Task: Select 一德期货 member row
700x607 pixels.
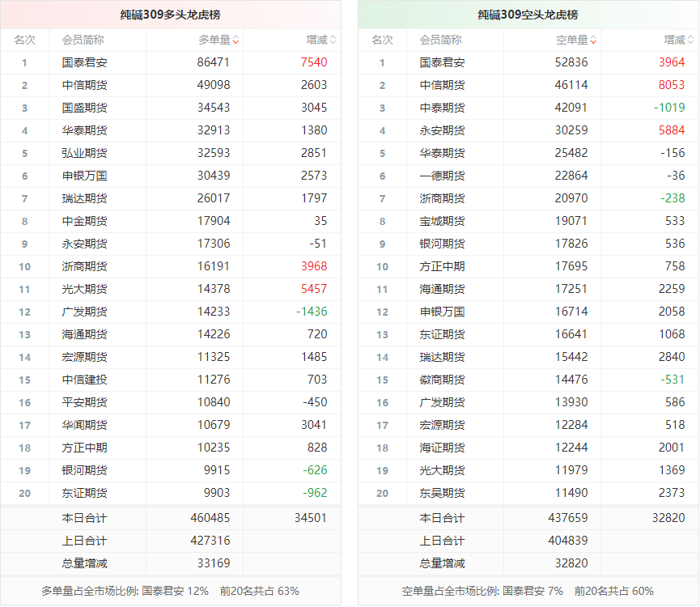Action: [442, 176]
